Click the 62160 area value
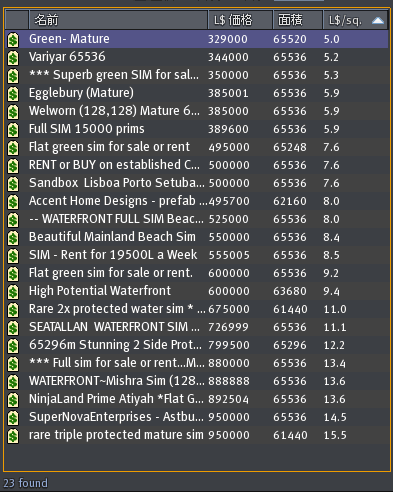Viewport: 393px width, 492px height. 290,201
